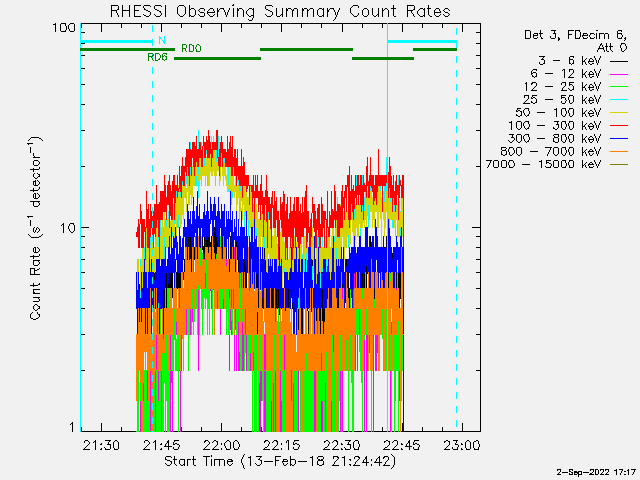
Task: Click the green RD6 bar between 21:48 and 22:10
Action: click(x=218, y=58)
